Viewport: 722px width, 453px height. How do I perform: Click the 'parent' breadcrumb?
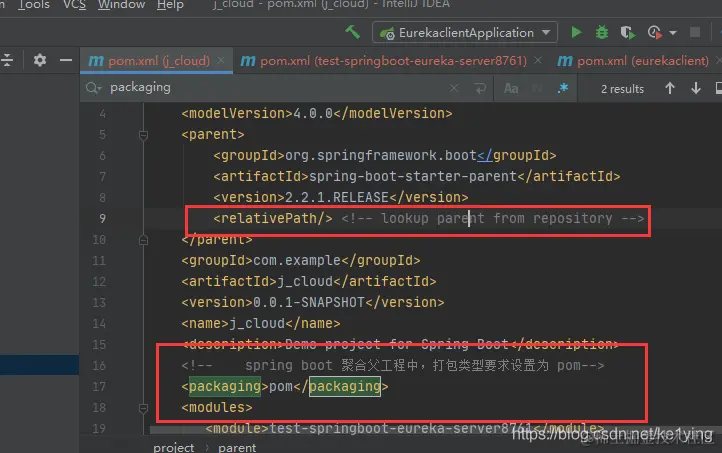pyautogui.click(x=237, y=447)
